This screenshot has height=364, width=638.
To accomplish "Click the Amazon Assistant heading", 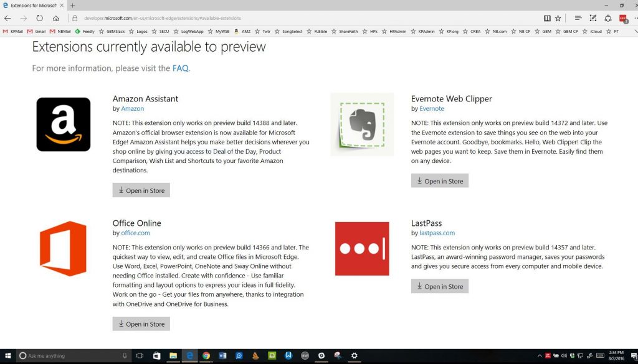I will (x=145, y=99).
